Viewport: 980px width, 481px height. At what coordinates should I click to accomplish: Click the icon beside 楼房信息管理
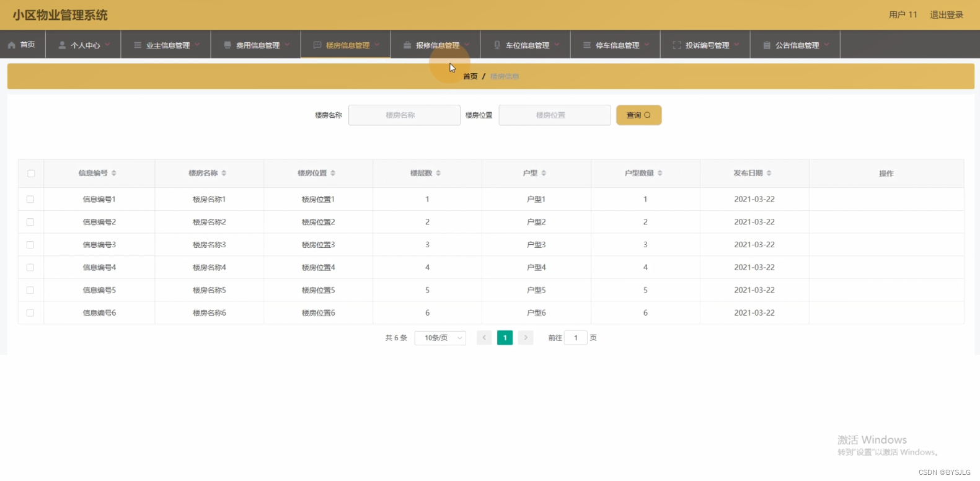tap(317, 45)
